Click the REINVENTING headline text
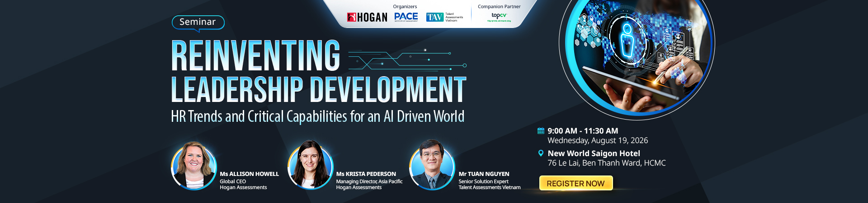 tap(255, 55)
